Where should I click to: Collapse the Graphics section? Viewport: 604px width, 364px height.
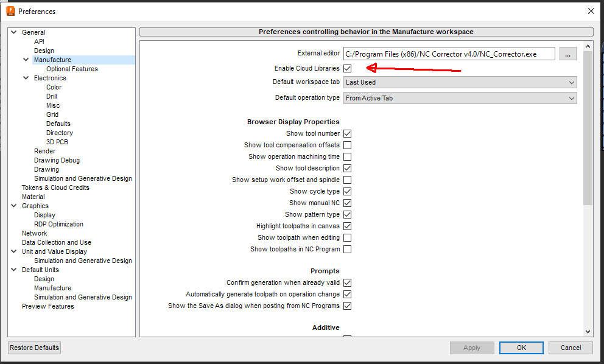[13, 206]
